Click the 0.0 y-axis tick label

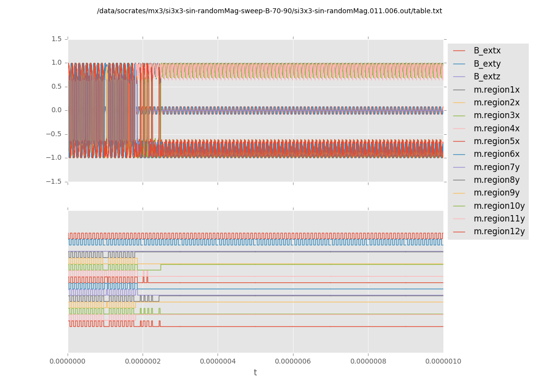(56, 110)
